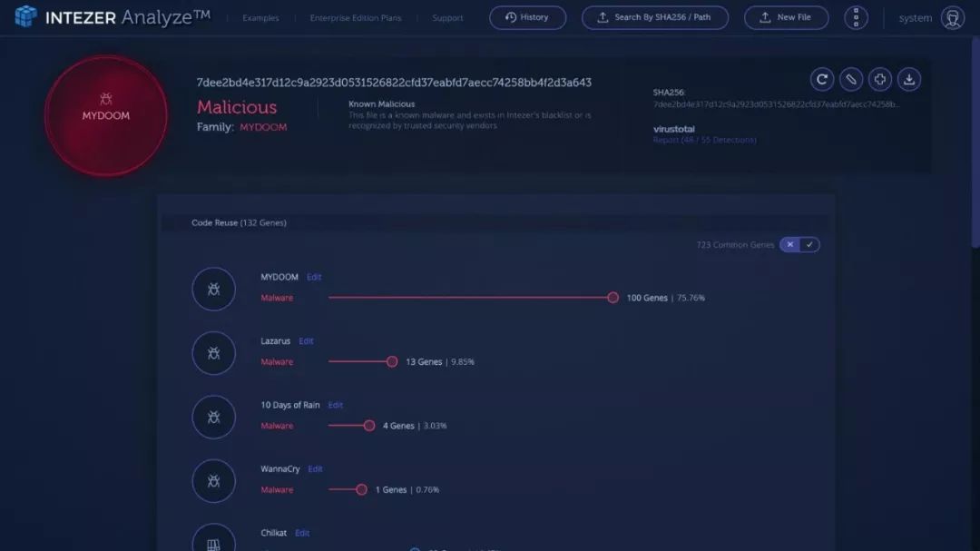This screenshot has width=980, height=551.
Task: Download the sample via download icon
Action: coord(908,80)
